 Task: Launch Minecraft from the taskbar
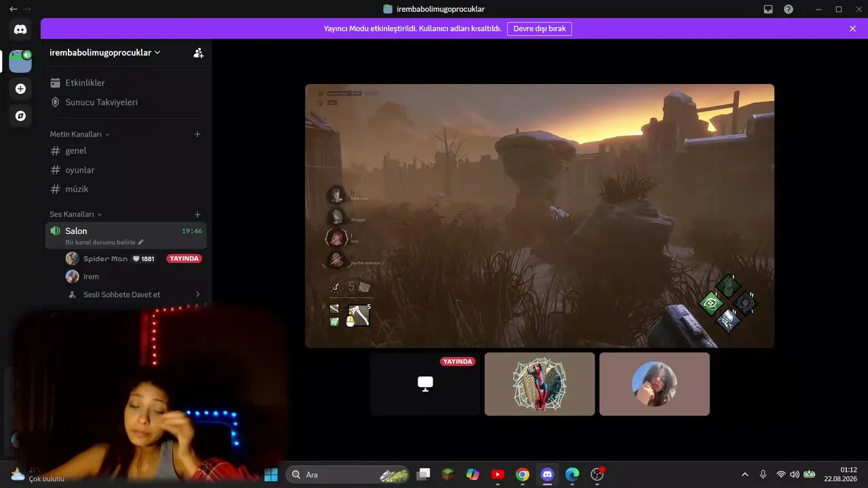448,474
